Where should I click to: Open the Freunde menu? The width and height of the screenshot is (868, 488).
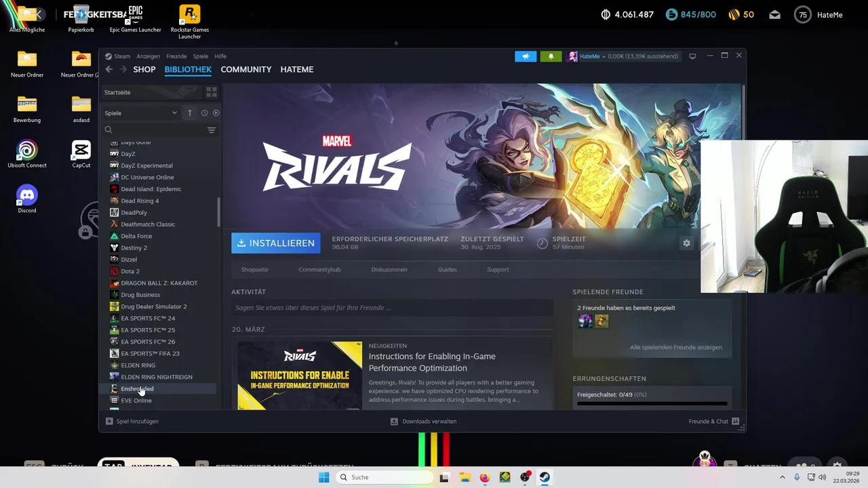(x=176, y=56)
